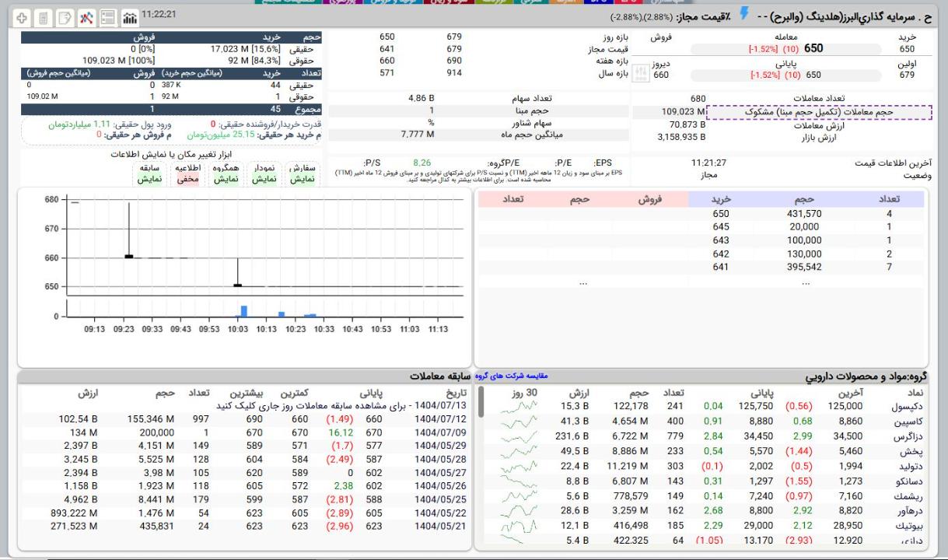
Task: Click the document page icon in toolbar
Action: [43, 17]
